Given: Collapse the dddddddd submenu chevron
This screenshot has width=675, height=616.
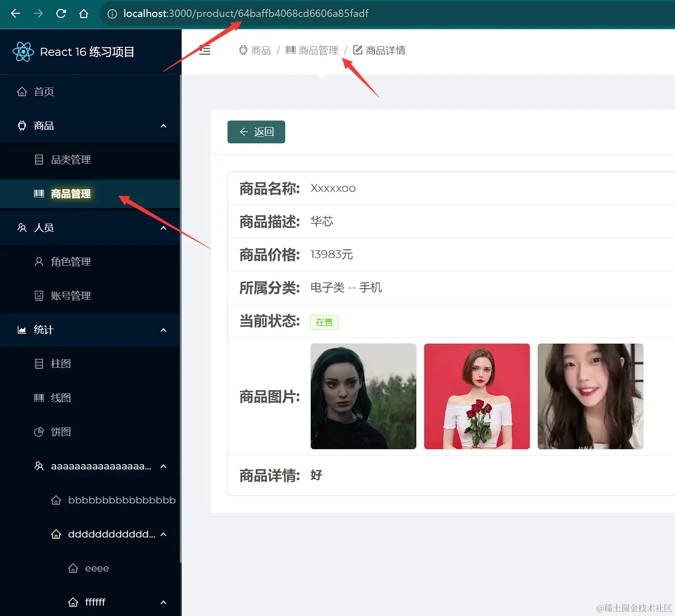Looking at the screenshot, I should coord(164,534).
